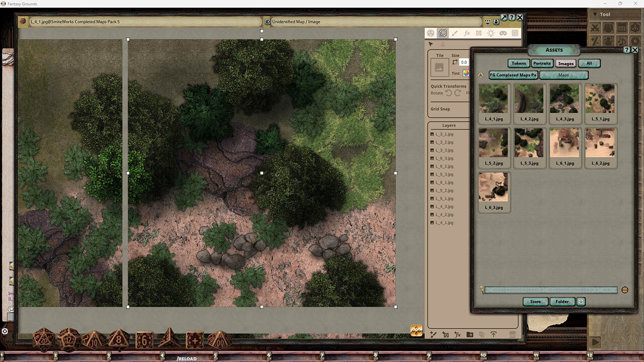Select the Layers panel icon in toolbar

tap(443, 33)
